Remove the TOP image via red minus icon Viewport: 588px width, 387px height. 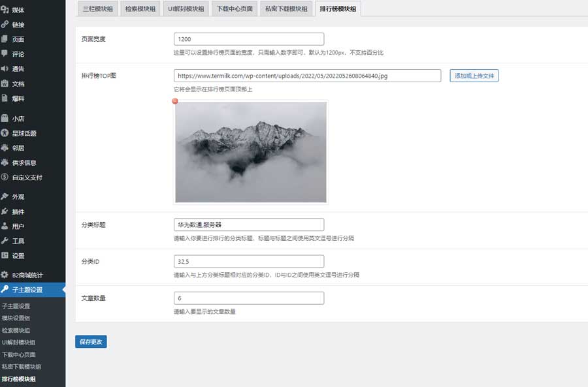[x=174, y=101]
